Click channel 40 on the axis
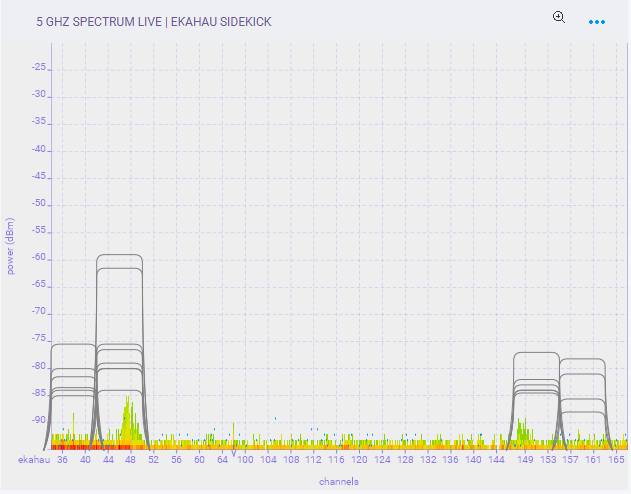The width and height of the screenshot is (631, 494). 85,459
